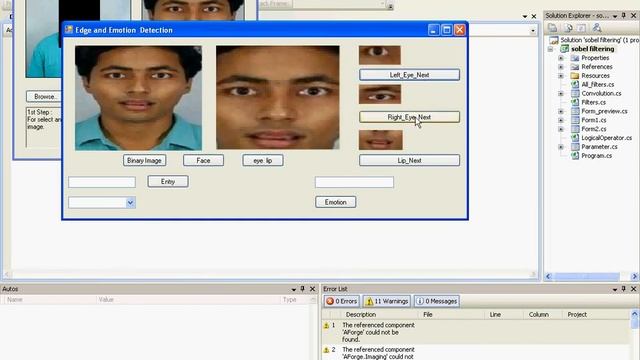The height and width of the screenshot is (360, 640).
Task: Close the Solution Explorer panel
Action: tap(633, 16)
